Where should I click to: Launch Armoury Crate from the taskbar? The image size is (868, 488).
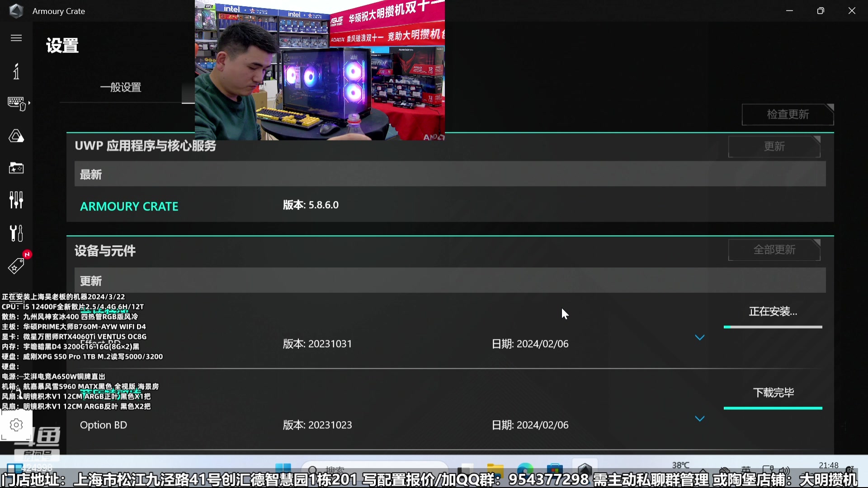click(x=585, y=469)
